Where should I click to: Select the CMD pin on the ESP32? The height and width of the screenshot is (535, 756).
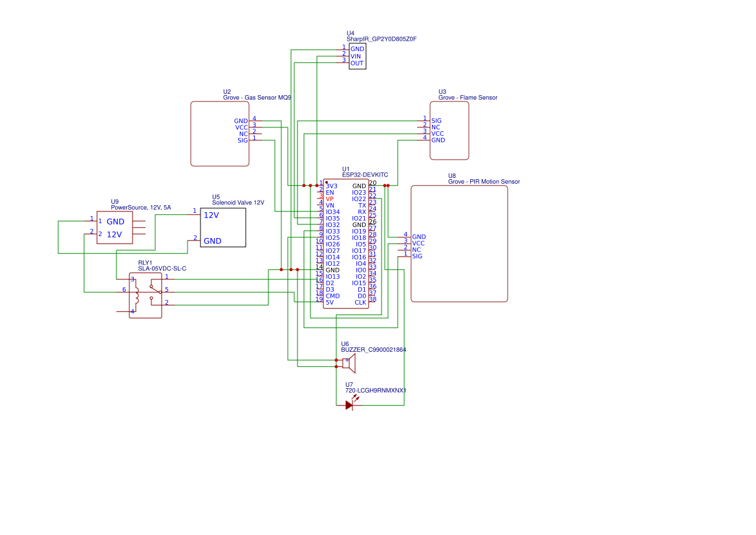[332, 296]
